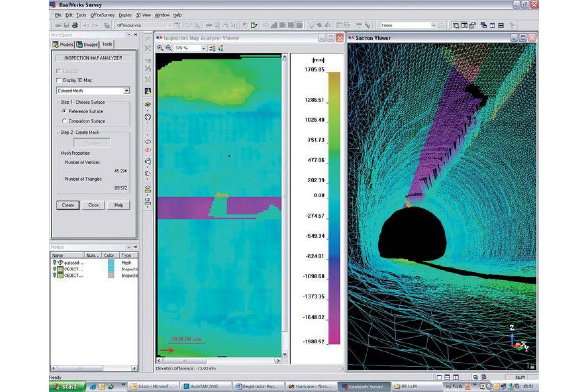Screen dimensions: 588x392
Task: Click the right arrow of the Models panel scrollbar
Action: click(x=134, y=368)
